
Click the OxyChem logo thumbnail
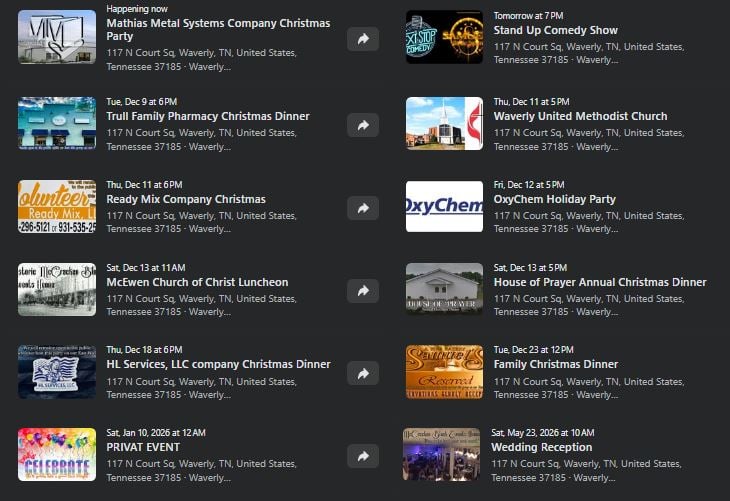click(x=444, y=206)
